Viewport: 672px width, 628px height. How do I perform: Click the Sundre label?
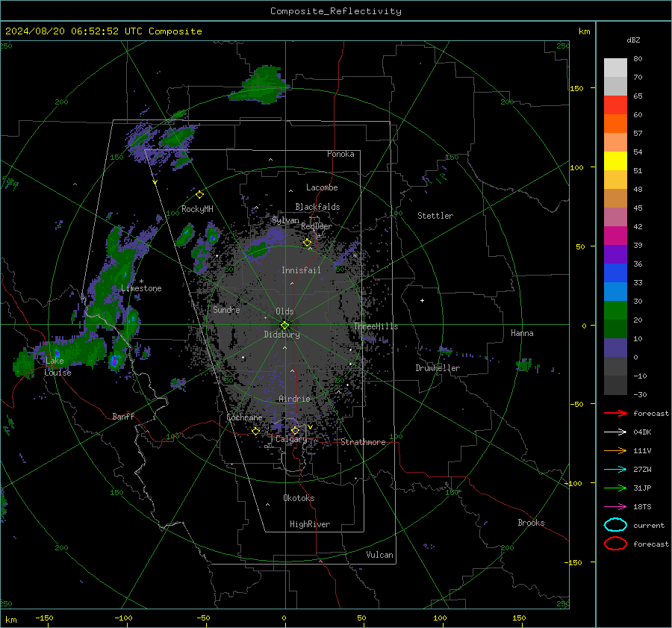point(226,309)
